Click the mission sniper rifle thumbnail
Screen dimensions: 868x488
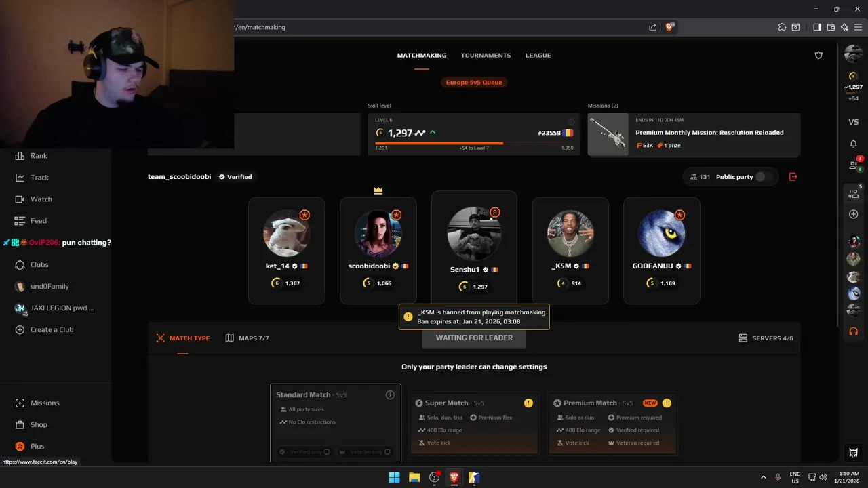click(608, 134)
